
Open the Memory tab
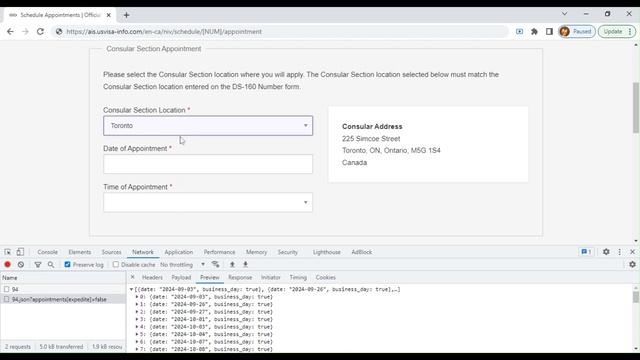coord(256,252)
